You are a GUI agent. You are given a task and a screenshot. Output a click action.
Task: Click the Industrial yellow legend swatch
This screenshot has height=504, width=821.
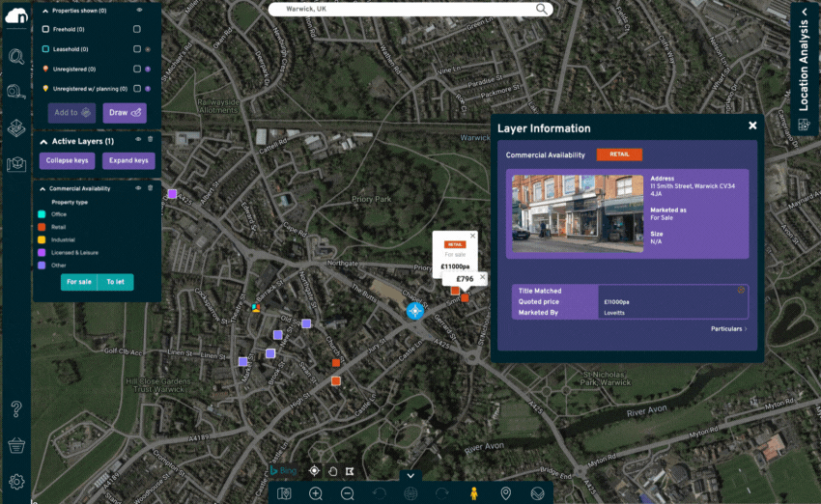42,239
